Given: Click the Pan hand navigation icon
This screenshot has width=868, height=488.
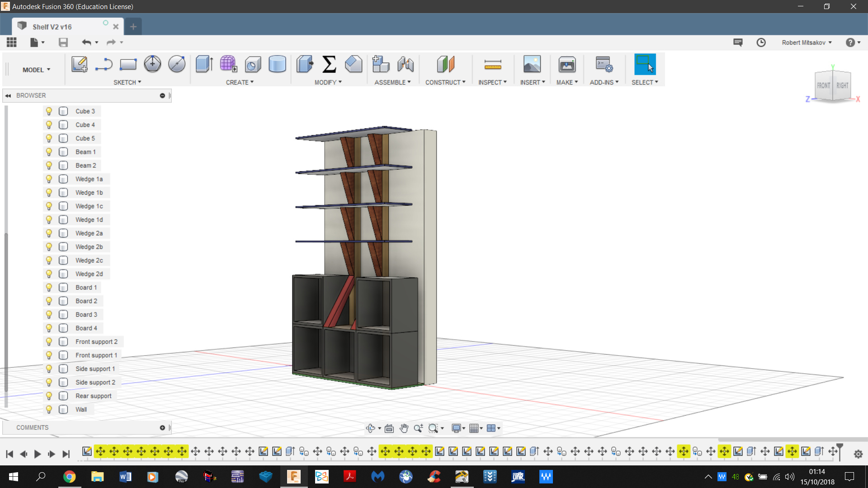Looking at the screenshot, I should click(404, 428).
